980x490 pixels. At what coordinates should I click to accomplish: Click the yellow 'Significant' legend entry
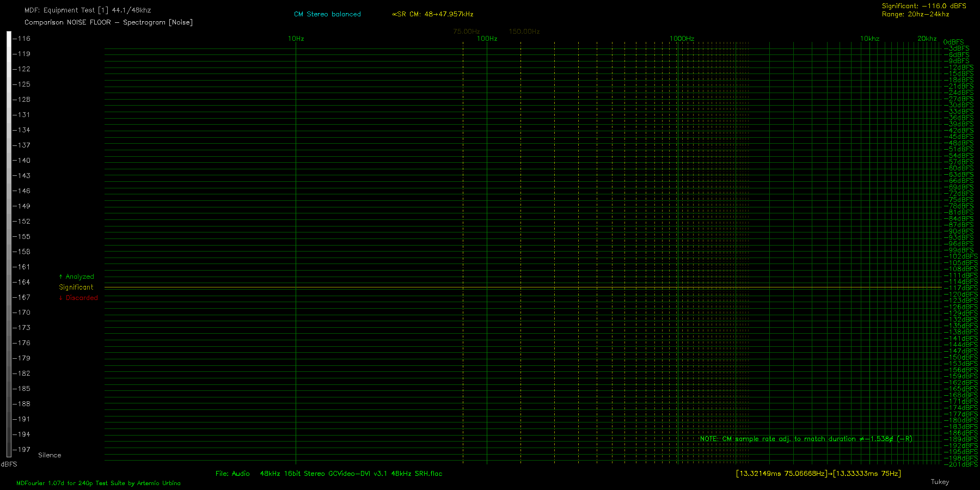coord(76,287)
